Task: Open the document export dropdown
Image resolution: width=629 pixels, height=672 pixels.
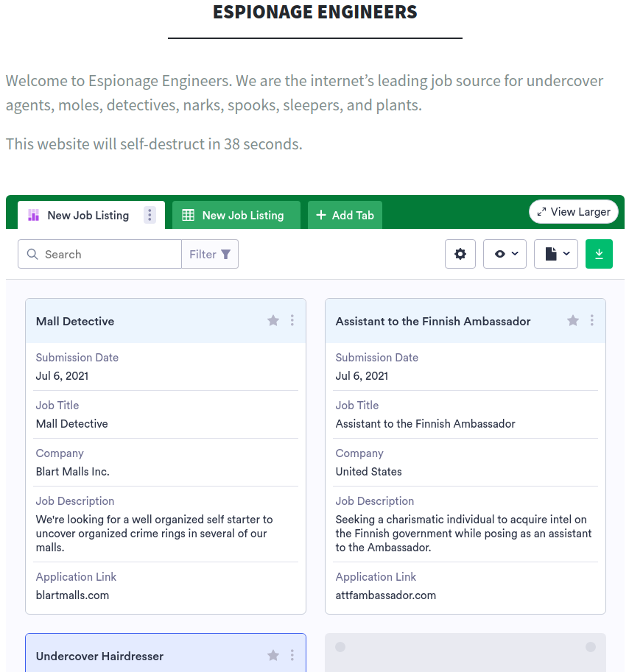Action: (556, 254)
